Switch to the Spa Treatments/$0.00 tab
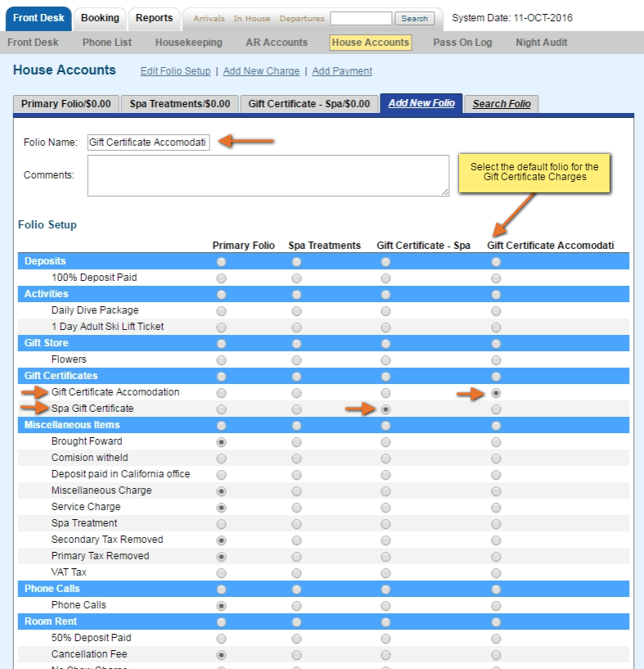The image size is (644, 669). click(x=179, y=104)
